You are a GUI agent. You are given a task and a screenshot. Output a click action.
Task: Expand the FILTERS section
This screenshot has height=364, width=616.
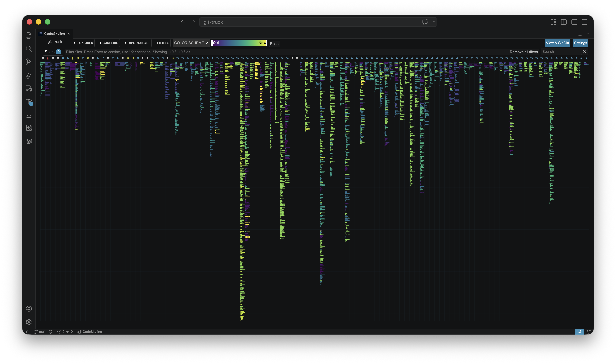point(161,43)
